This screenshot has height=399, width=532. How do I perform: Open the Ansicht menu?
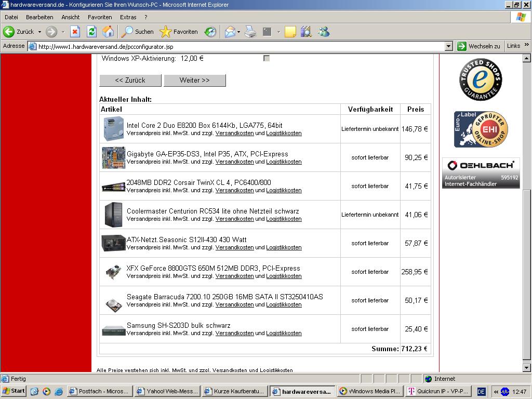[70, 17]
